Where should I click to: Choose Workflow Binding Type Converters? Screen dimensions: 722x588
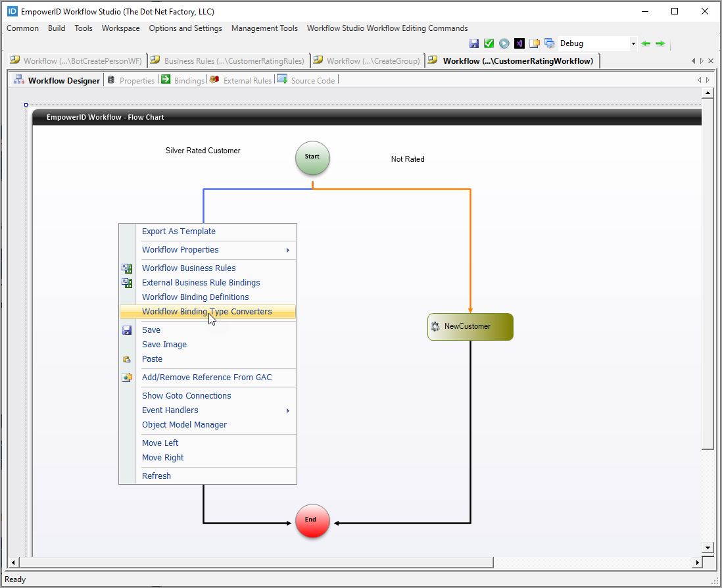pos(207,312)
